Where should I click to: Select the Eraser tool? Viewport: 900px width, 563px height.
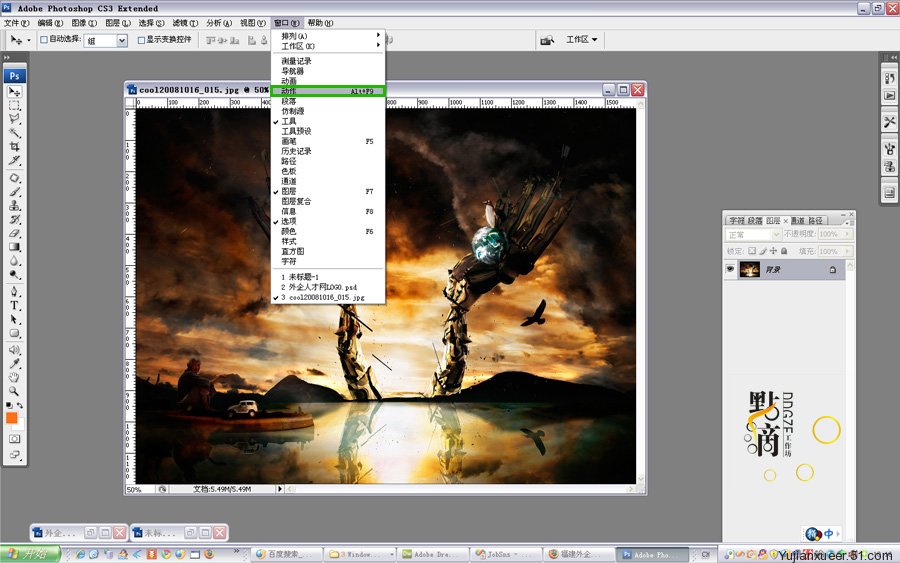tap(14, 233)
